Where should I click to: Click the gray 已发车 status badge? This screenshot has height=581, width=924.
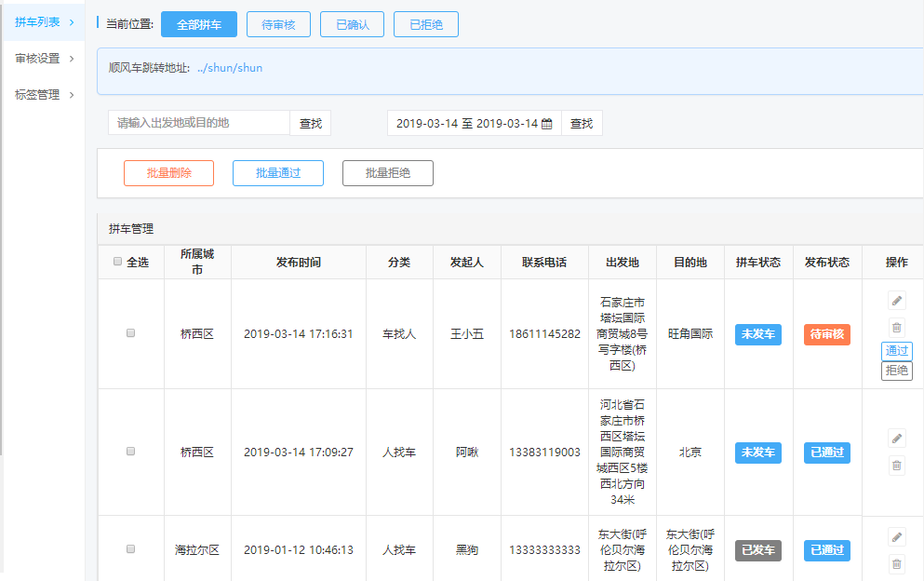[757, 550]
